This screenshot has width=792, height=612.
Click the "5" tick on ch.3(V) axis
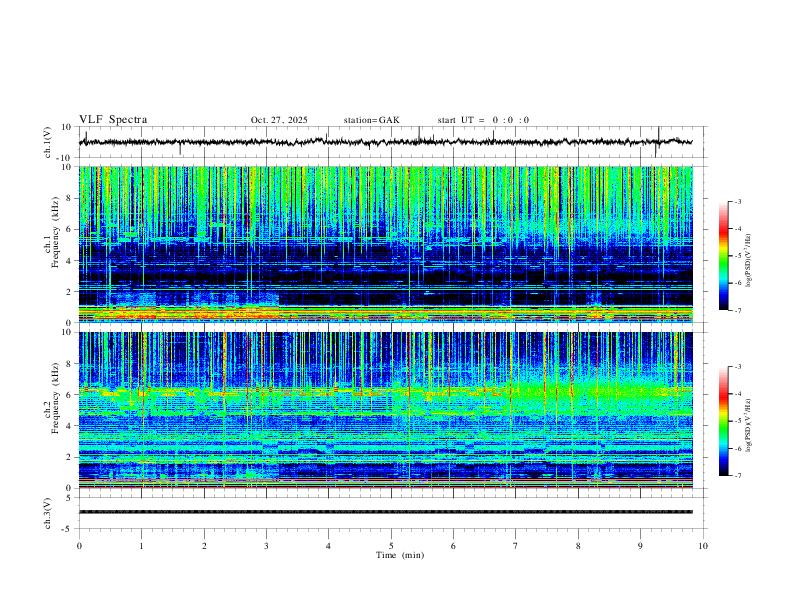pyautogui.click(x=69, y=497)
